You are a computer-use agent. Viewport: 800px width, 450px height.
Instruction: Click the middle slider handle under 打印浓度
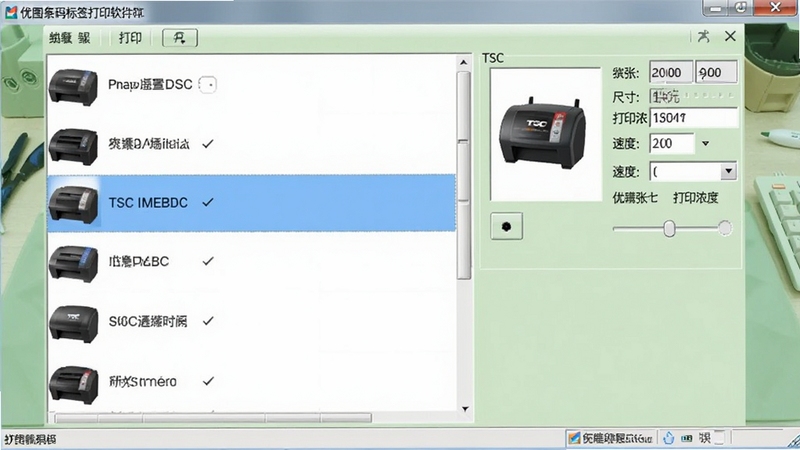pyautogui.click(x=669, y=229)
